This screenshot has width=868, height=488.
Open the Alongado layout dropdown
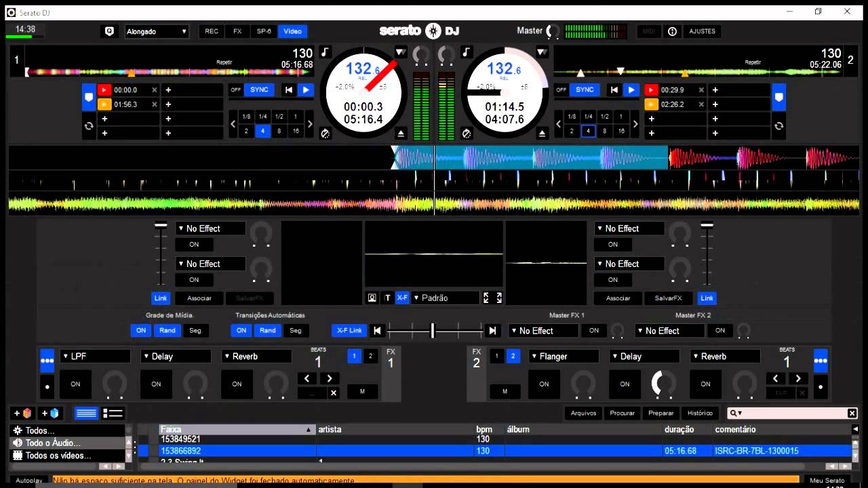pos(157,31)
